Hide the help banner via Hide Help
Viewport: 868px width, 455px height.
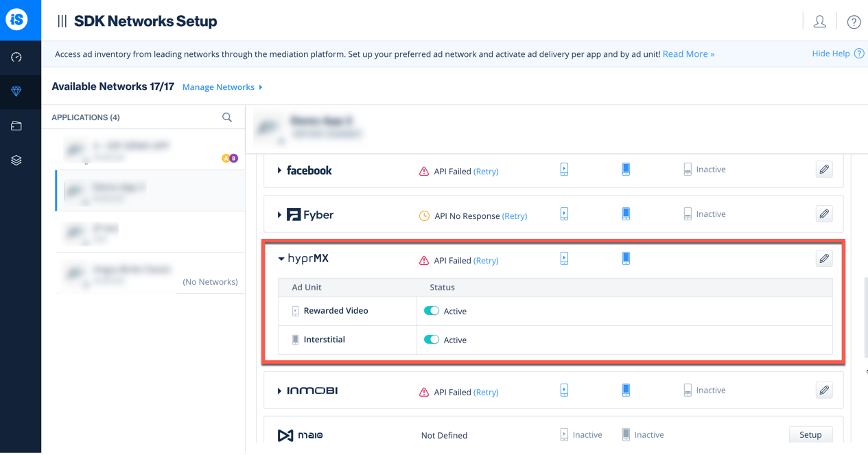pyautogui.click(x=831, y=54)
